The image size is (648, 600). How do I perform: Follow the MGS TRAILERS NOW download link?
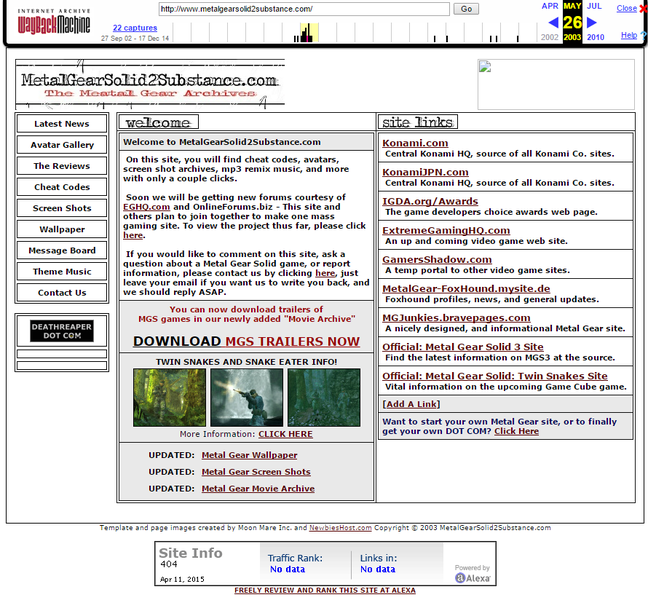pos(292,341)
